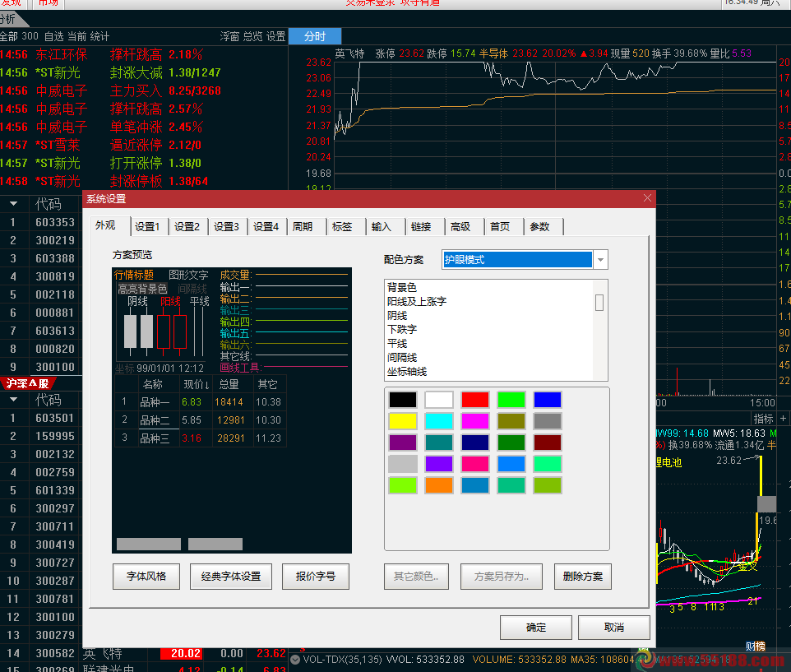Pick the magenta color swatch
The image size is (791, 672).
(475, 421)
